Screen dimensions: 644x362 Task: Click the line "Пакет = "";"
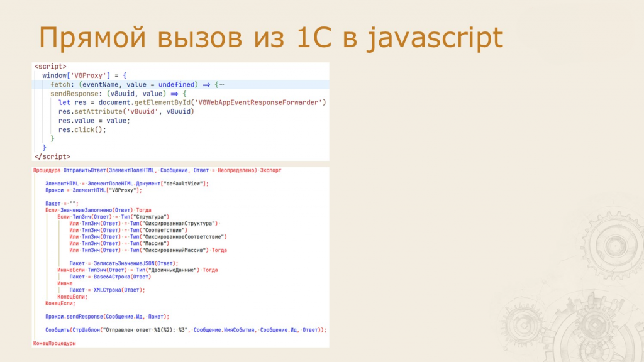(x=62, y=204)
